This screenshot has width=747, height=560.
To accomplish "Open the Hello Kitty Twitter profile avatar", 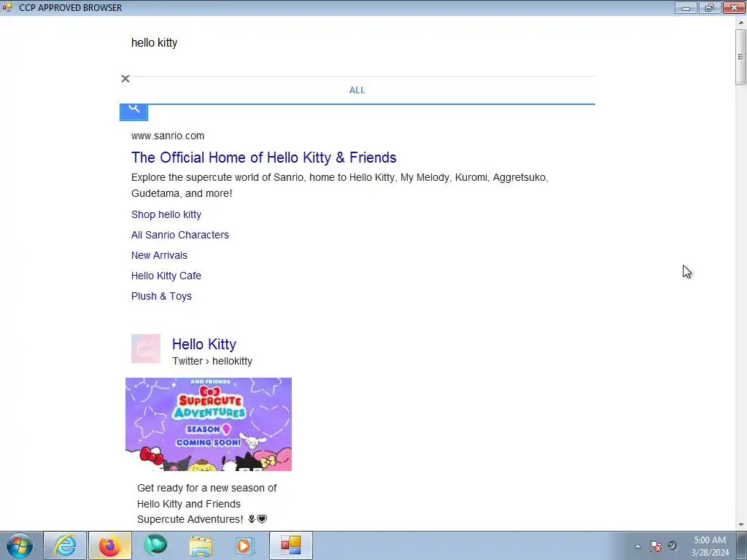I will [x=146, y=349].
